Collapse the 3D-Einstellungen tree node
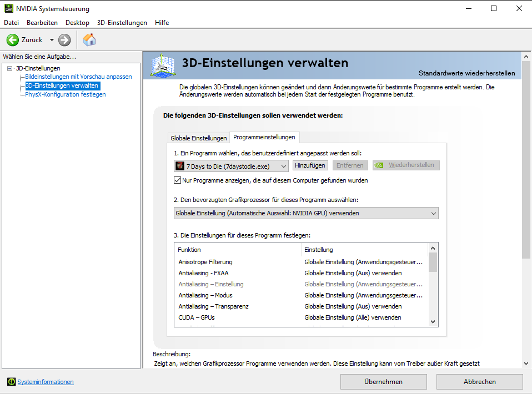The image size is (532, 394). pyautogui.click(x=10, y=68)
